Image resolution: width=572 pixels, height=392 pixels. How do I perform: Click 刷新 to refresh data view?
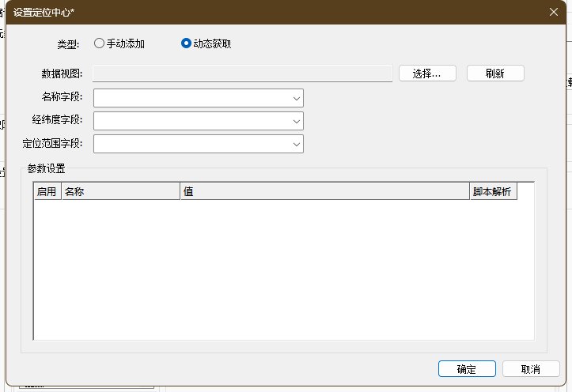[x=495, y=73]
